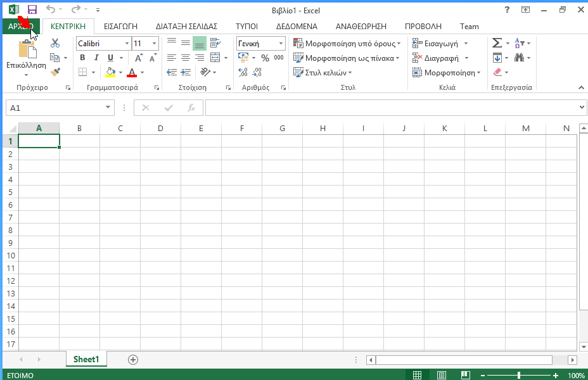
Task: Click the fill color paint bucket
Action: 110,72
